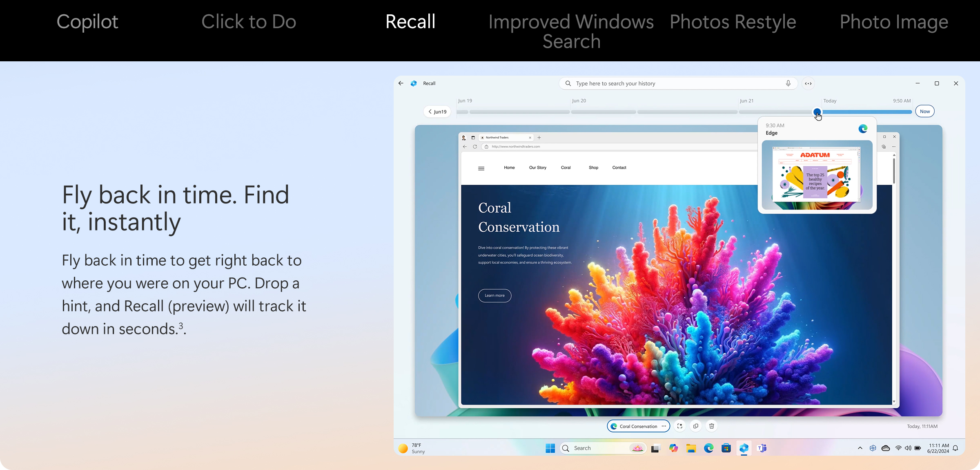Viewport: 980px width, 470px height.
Task: Click the OneDrive cloud tray icon
Action: pos(886,448)
